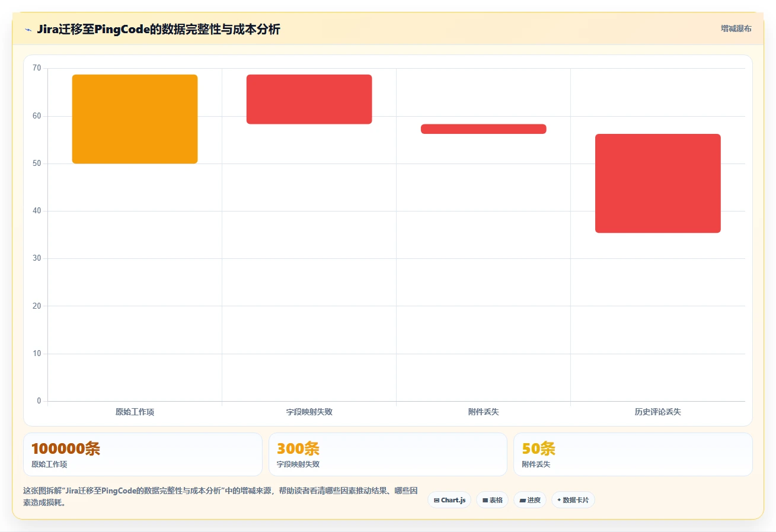Click the 附件丢失 x-axis label
The width and height of the screenshot is (776, 532).
pyautogui.click(x=483, y=412)
